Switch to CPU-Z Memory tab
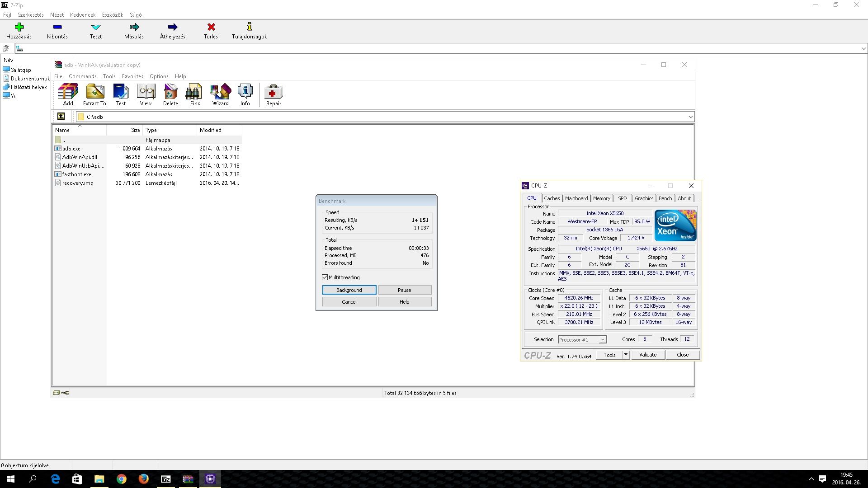Screen dimensions: 868x488 click(x=601, y=198)
